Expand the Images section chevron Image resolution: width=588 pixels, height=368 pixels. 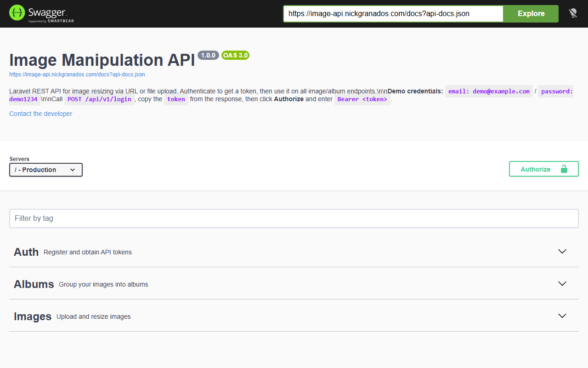click(x=562, y=316)
